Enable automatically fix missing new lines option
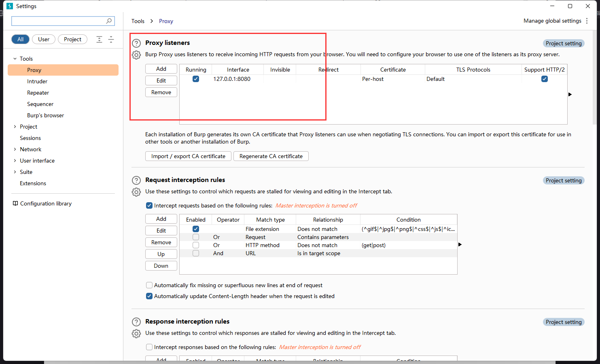600x364 pixels. (x=149, y=285)
